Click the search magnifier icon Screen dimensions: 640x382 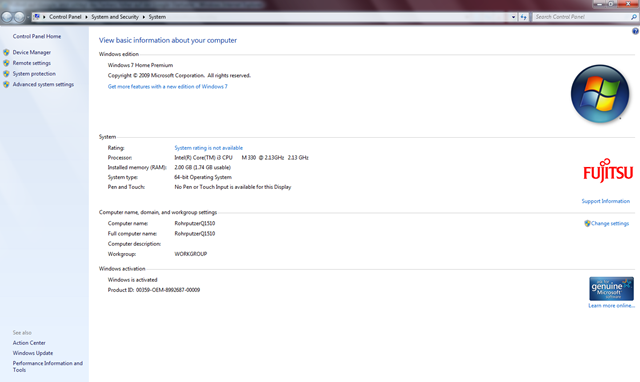coord(633,17)
